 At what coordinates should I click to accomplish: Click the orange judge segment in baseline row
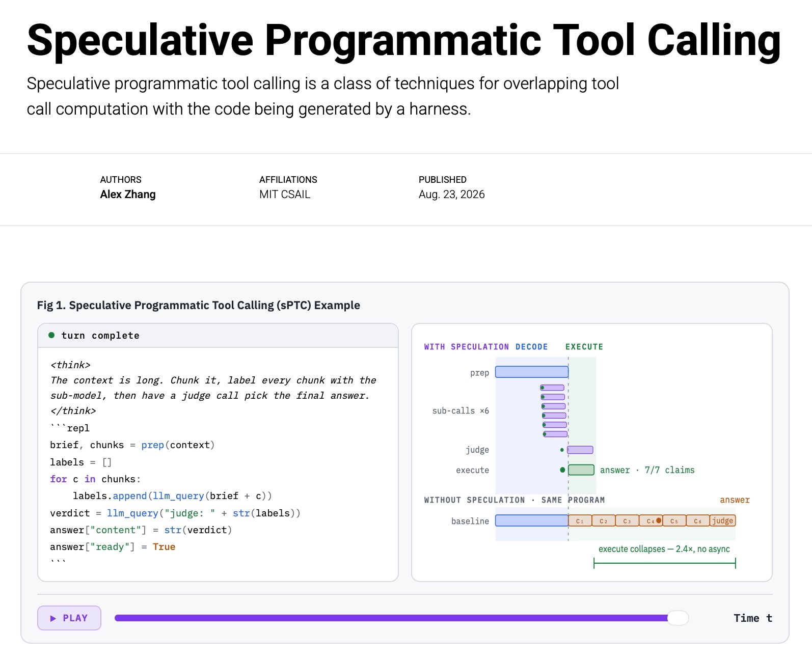tap(723, 520)
